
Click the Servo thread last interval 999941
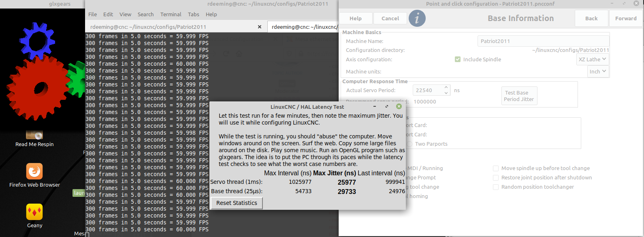click(x=395, y=182)
